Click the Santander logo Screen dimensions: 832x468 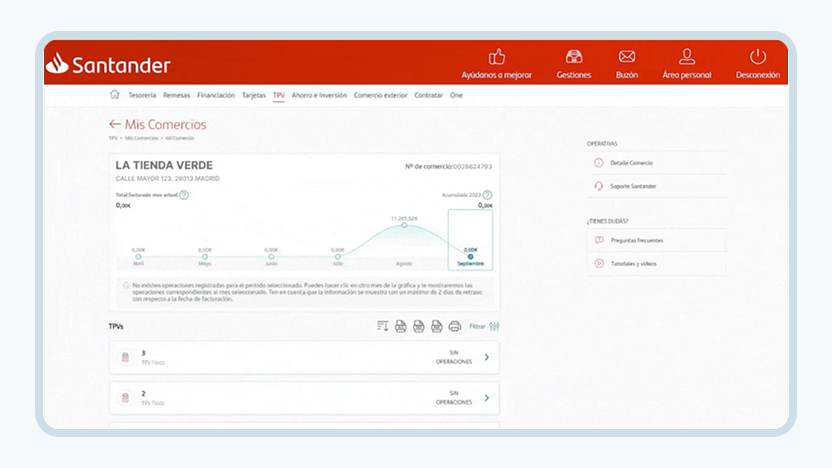108,65
